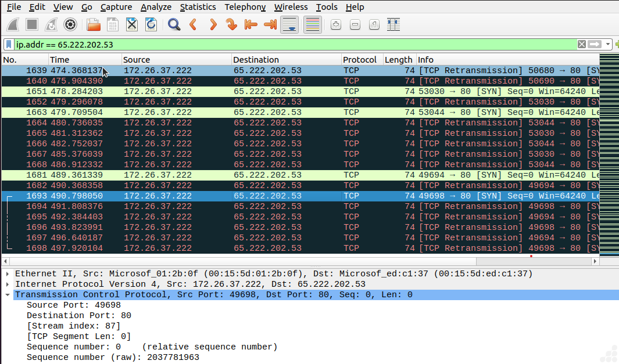Toggle auto-scroll during live capture
This screenshot has width=619, height=364.
coord(289,24)
